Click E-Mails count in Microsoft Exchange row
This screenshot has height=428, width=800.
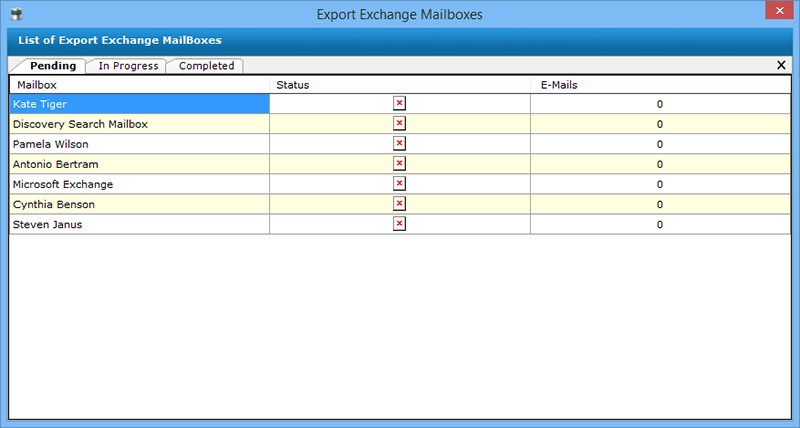point(660,184)
